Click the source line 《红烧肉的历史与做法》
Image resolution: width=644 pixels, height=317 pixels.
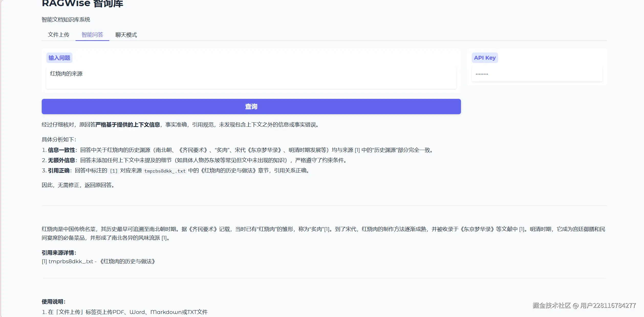click(127, 261)
